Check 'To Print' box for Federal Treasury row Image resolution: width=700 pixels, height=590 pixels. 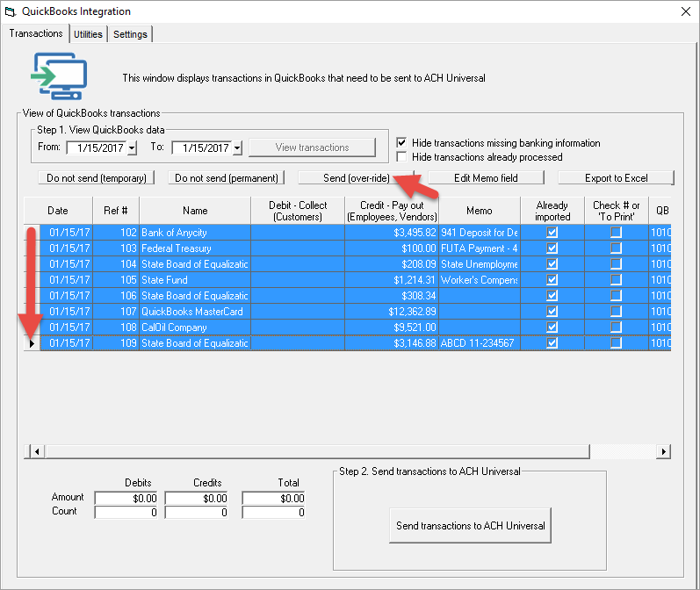pos(616,248)
